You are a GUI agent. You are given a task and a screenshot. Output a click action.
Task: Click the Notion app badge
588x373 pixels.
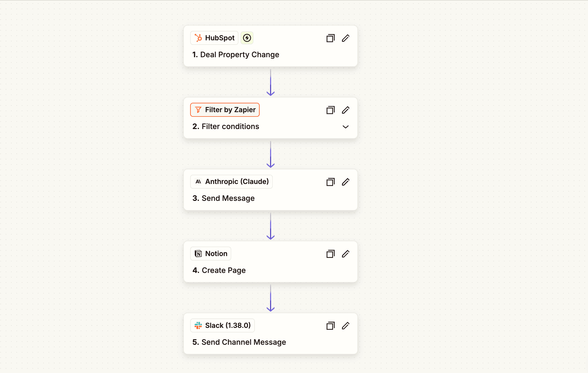[x=211, y=254]
